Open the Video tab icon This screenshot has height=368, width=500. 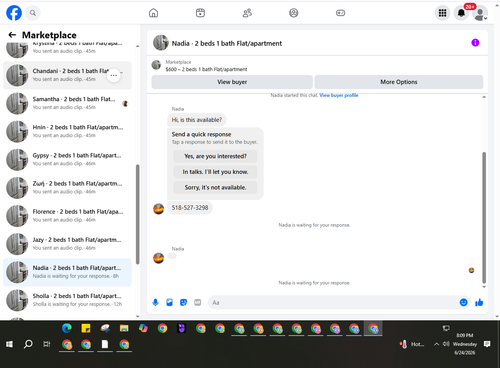pyautogui.click(x=200, y=13)
